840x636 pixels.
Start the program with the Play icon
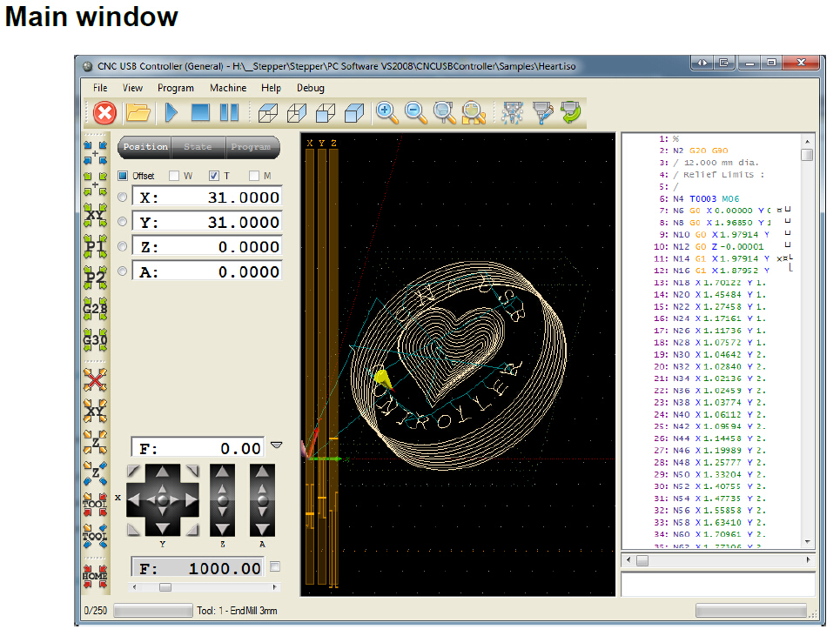(x=171, y=112)
